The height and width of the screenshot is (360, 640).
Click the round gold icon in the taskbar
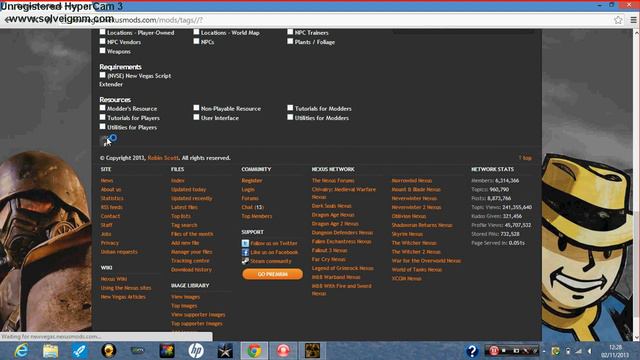pyautogui.click(x=109, y=351)
